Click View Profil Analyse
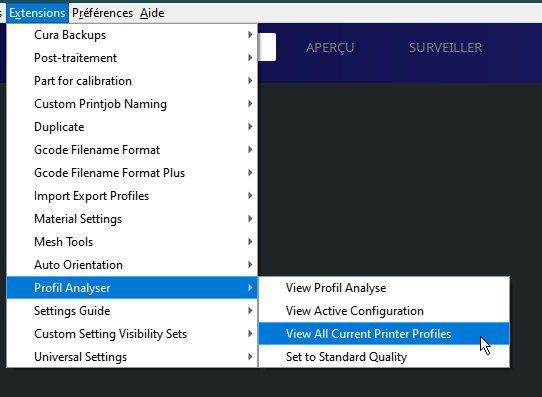The width and height of the screenshot is (542, 397). coord(384,288)
